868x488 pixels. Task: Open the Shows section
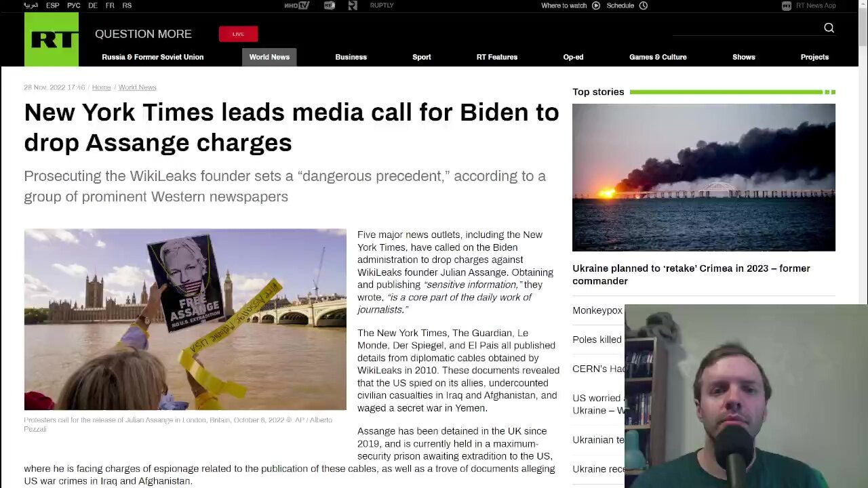[744, 57]
